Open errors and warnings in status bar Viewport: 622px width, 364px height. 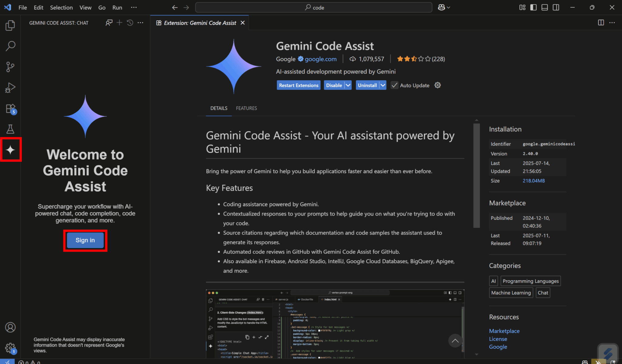click(x=29, y=362)
